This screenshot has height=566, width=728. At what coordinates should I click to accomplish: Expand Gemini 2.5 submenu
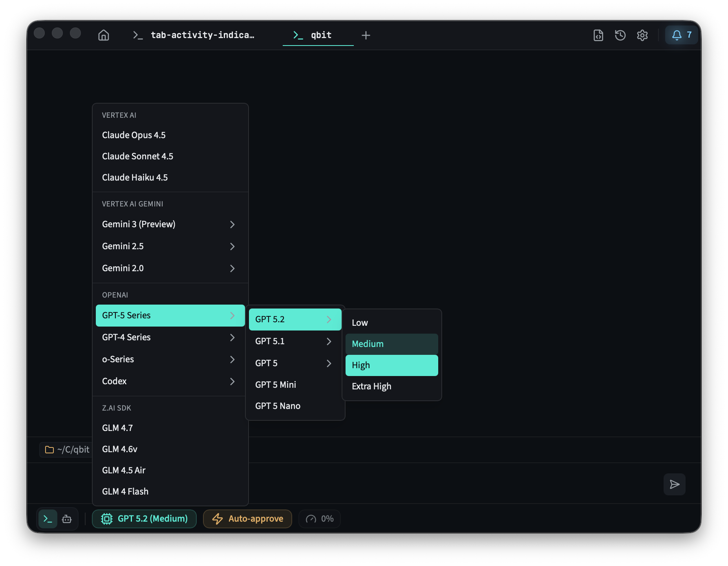click(170, 246)
